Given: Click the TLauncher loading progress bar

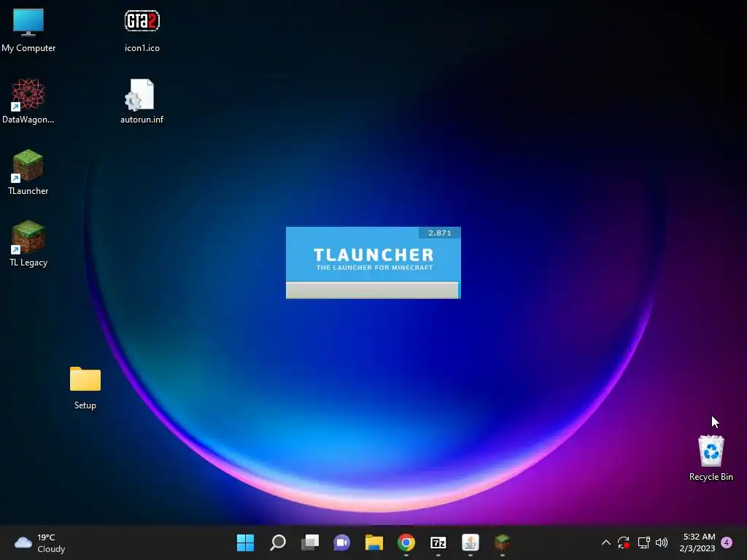Looking at the screenshot, I should (x=373, y=290).
